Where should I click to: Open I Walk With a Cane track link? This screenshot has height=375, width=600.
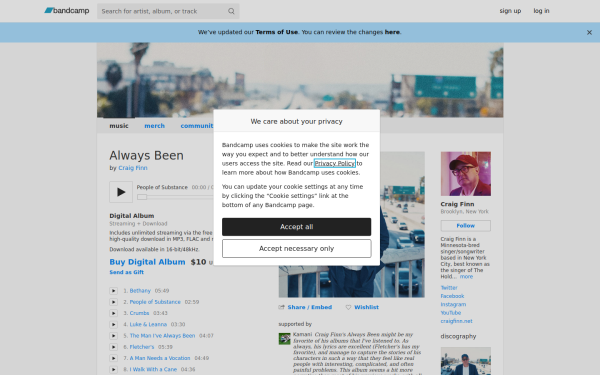pos(153,369)
